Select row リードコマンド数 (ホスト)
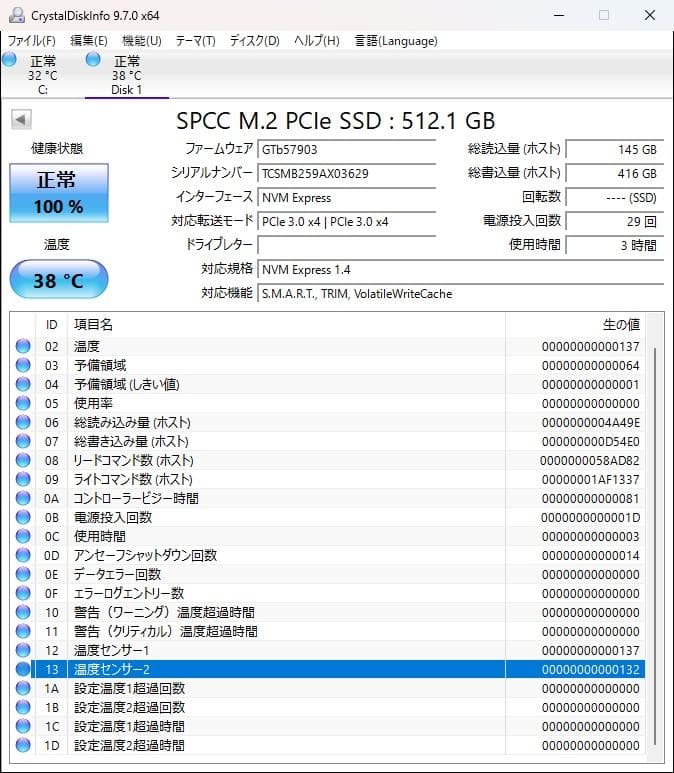 coord(328,460)
